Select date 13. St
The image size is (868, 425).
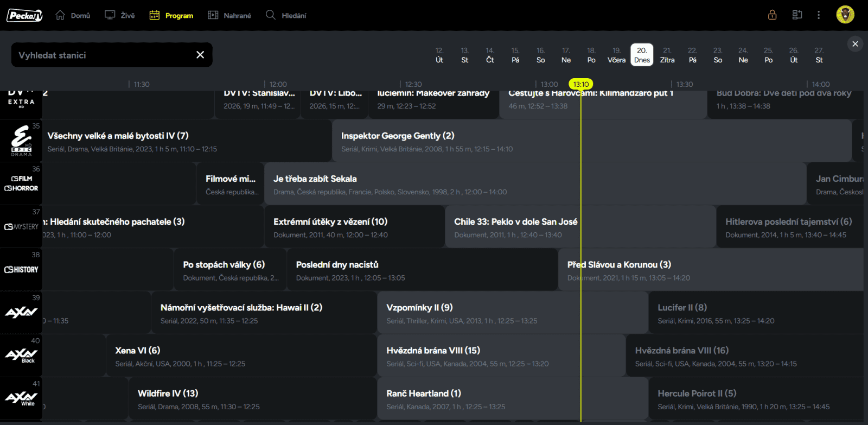pyautogui.click(x=465, y=55)
